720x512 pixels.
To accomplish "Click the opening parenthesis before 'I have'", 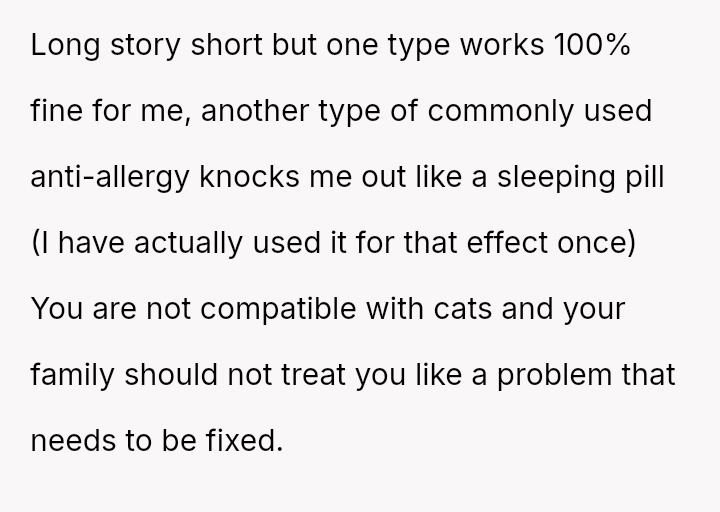I will coord(35,244).
